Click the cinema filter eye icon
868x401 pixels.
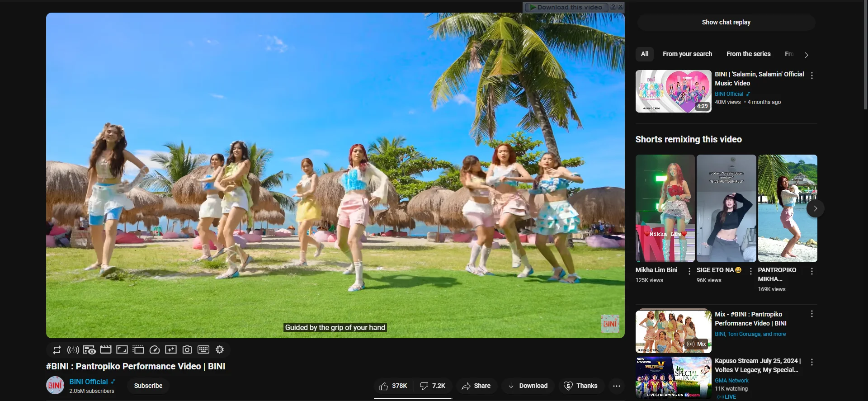click(x=89, y=350)
